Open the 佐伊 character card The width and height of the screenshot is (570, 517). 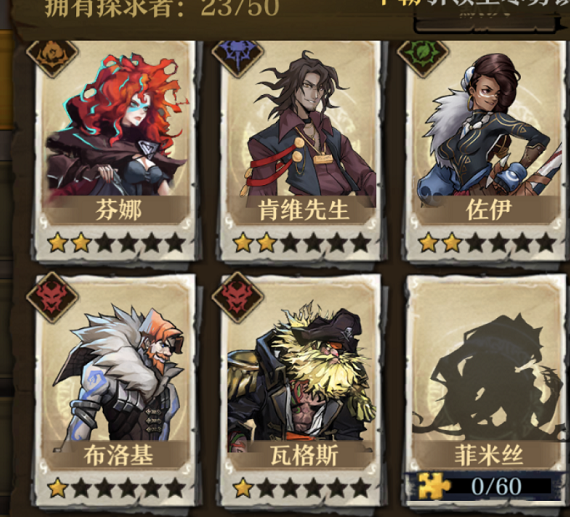pyautogui.click(x=485, y=151)
